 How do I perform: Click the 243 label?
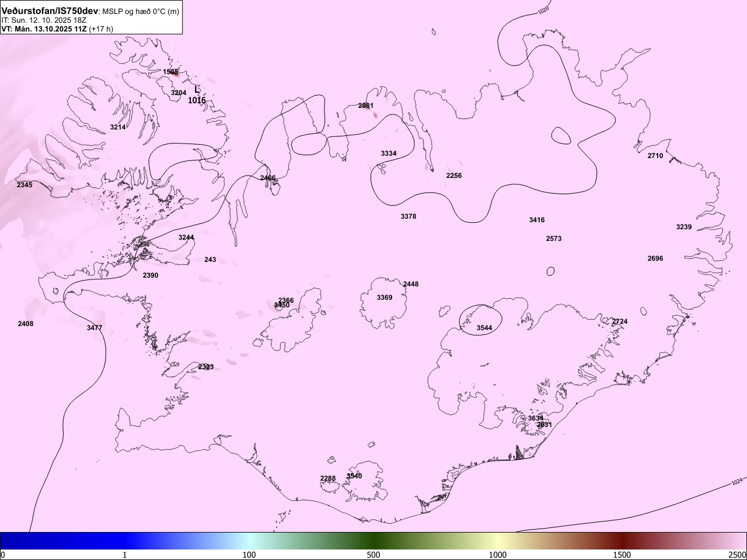coord(210,260)
